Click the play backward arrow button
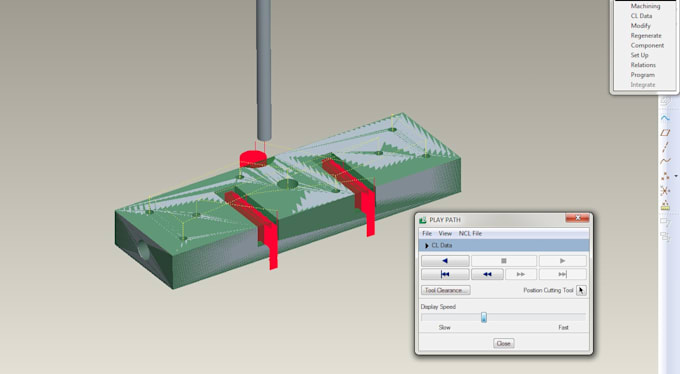680x374 pixels. pyautogui.click(x=445, y=261)
